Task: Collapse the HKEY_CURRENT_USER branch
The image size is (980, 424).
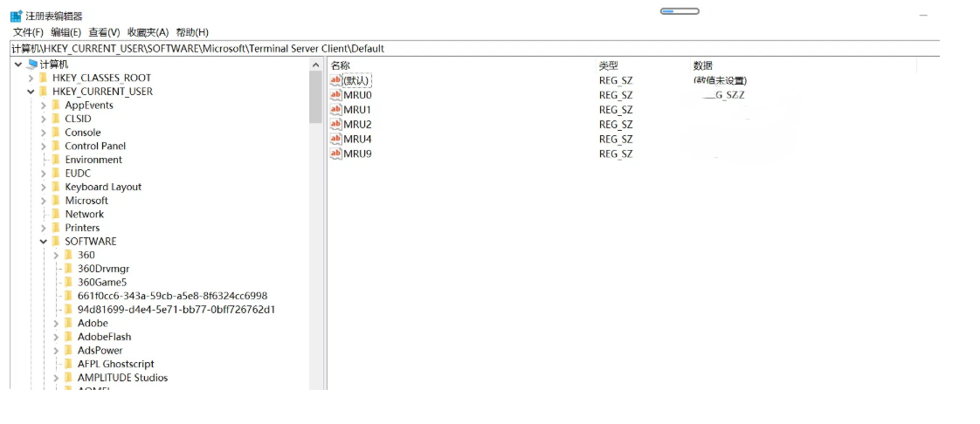Action: pos(31,92)
